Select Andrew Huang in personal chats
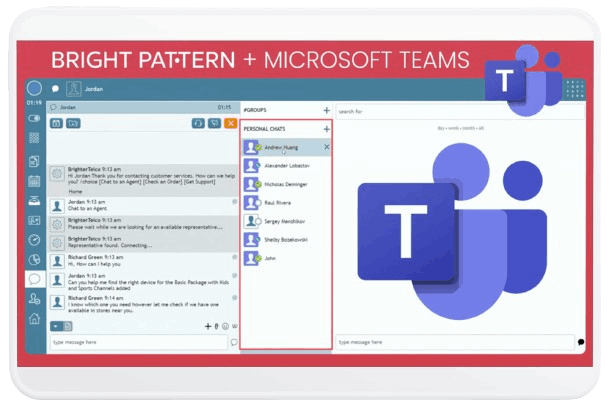 click(x=283, y=147)
